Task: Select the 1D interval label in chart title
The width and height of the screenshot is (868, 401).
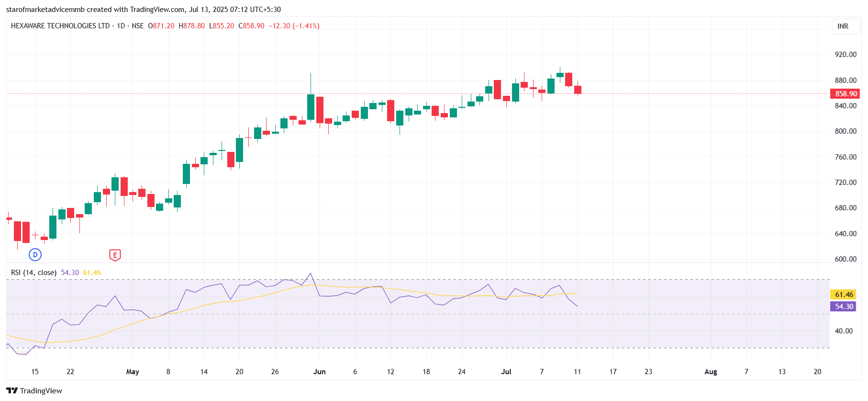Action: click(x=121, y=26)
